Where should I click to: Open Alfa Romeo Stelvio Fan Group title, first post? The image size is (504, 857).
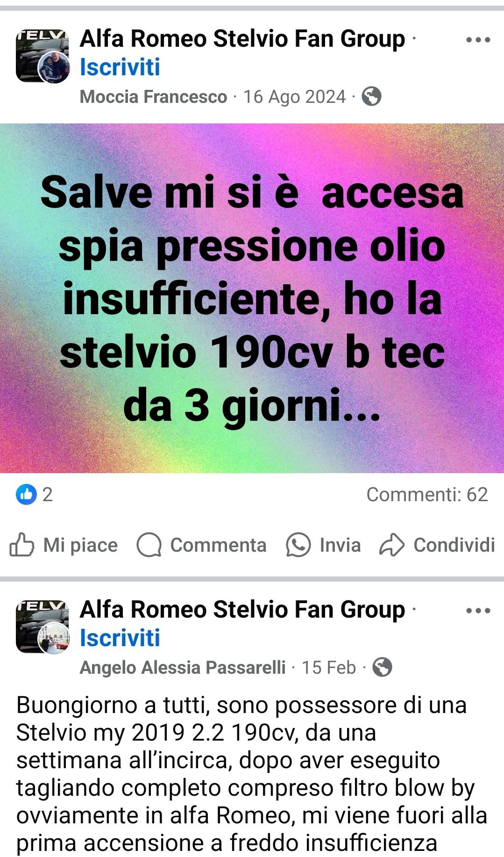pos(242,39)
